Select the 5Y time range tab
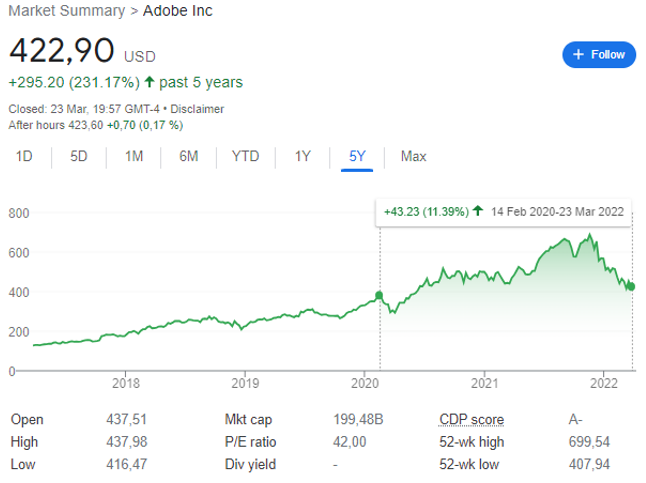 click(x=357, y=156)
